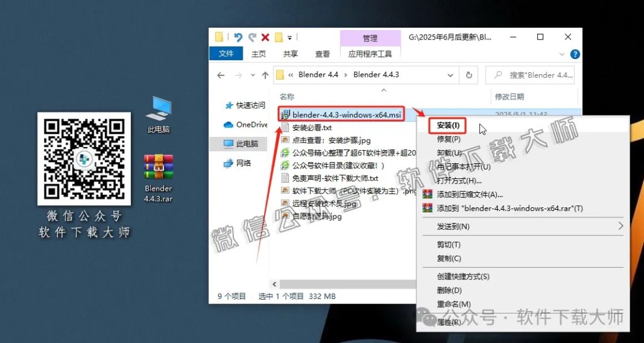Choose 安装(I) from the context menu
Screen dimensions: 644x343
[448, 125]
